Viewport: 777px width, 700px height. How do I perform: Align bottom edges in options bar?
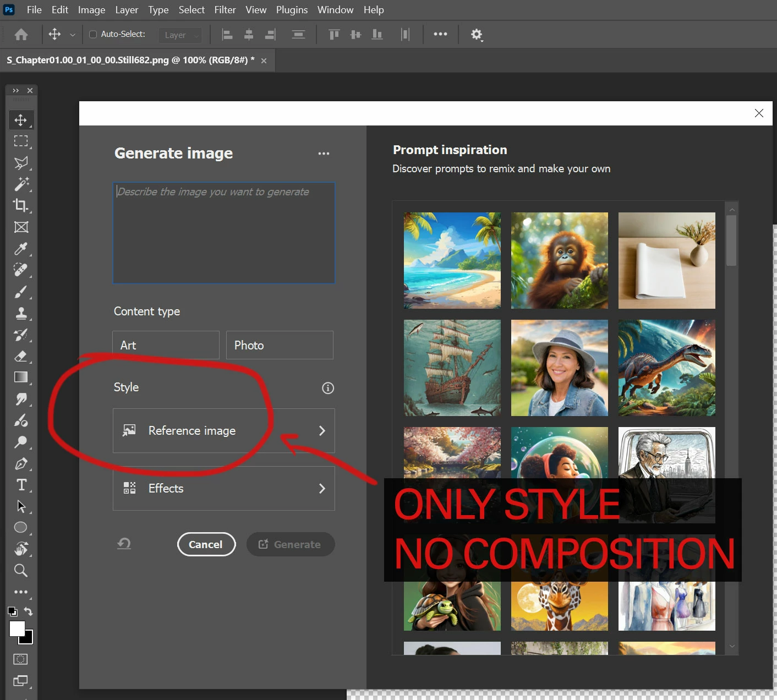pyautogui.click(x=377, y=35)
